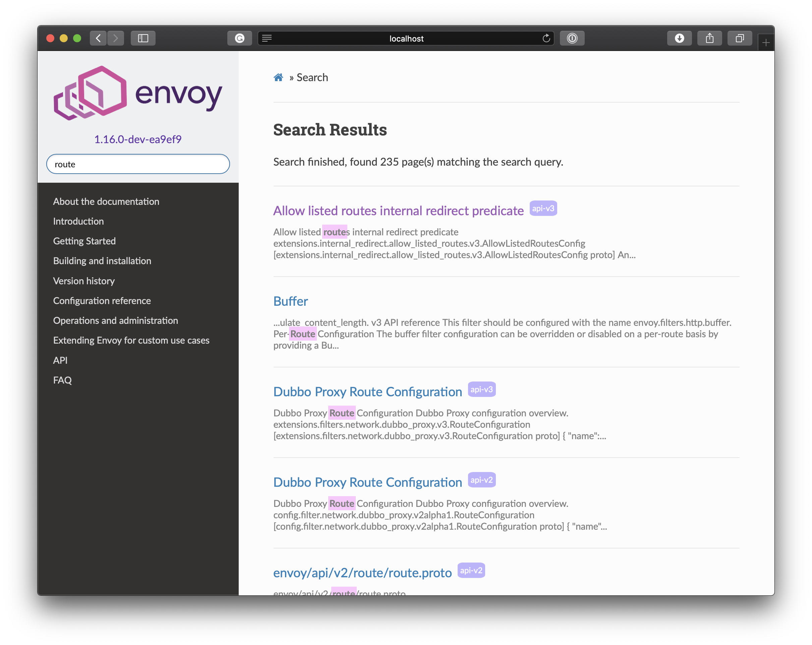Click the search field containing 'route'

pos(138,164)
